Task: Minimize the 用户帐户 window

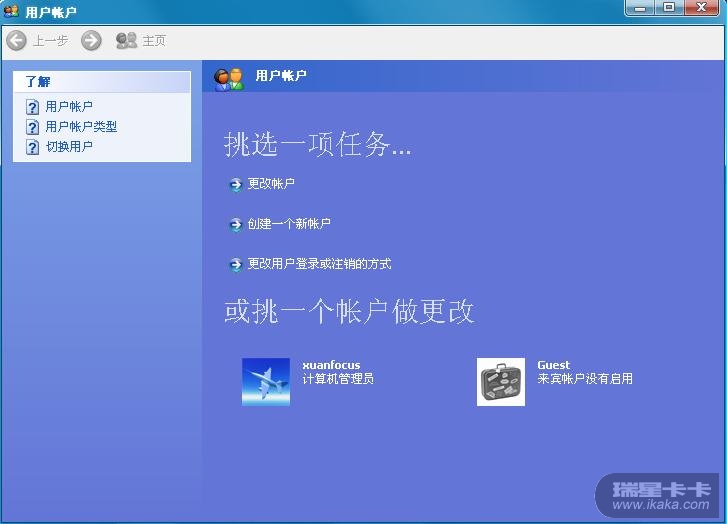Action: (x=640, y=8)
